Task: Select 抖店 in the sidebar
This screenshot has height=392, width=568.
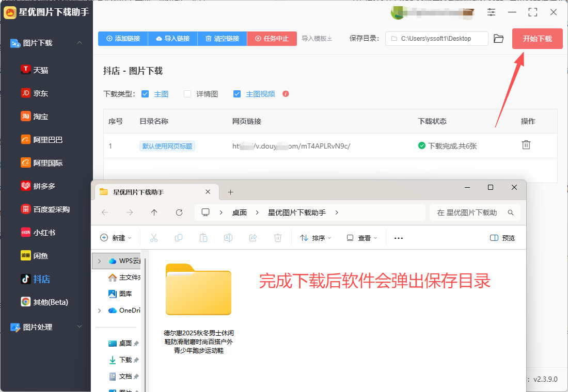Action: [x=36, y=279]
